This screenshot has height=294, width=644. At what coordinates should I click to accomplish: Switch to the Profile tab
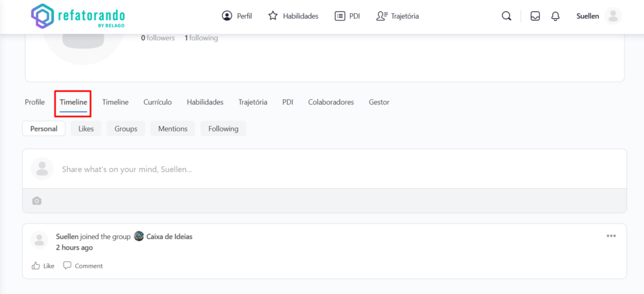(x=35, y=102)
